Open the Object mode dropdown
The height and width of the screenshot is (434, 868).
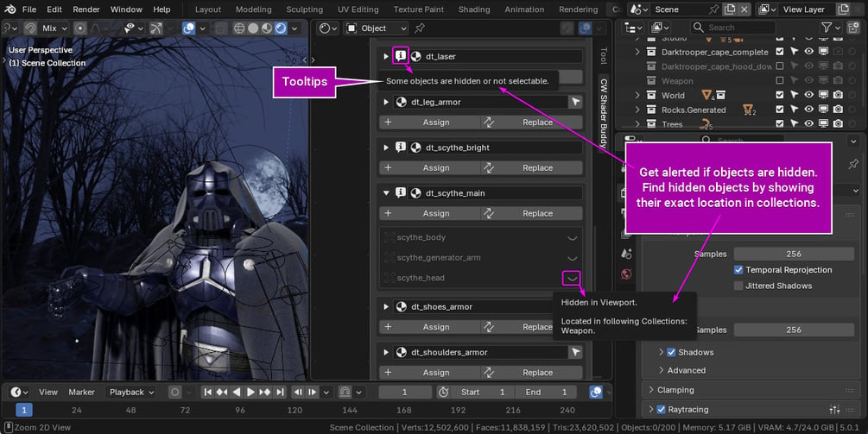[x=376, y=28]
